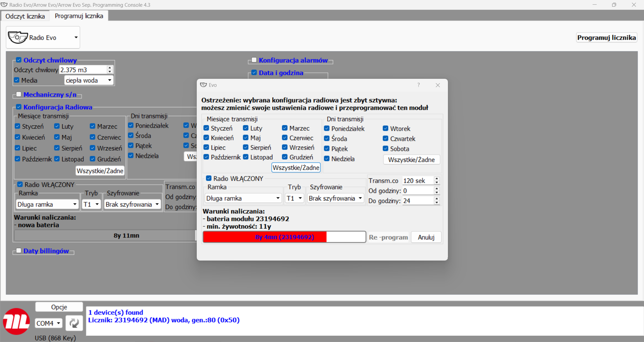The width and height of the screenshot is (644, 342).
Task: Click the Radio Evo meter icon
Action: coord(17,37)
